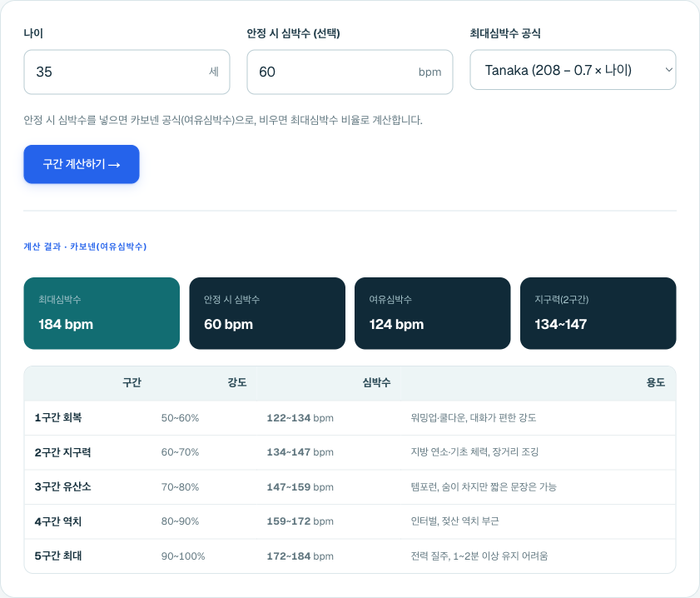Click 워밍업·쿨다운, 대화가 편한 강도 text
Screen dimensions: 700x598
tap(474, 417)
